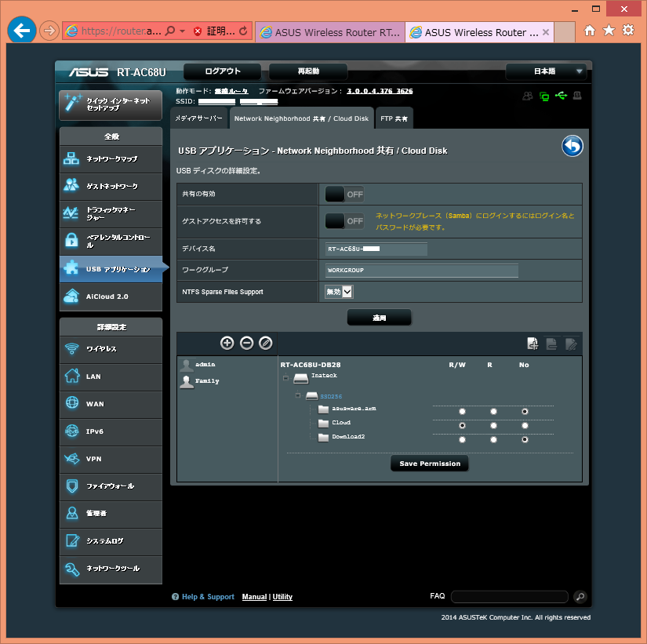Open AiCloud 2.0 in sidebar
This screenshot has width=647, height=644.
(x=111, y=297)
